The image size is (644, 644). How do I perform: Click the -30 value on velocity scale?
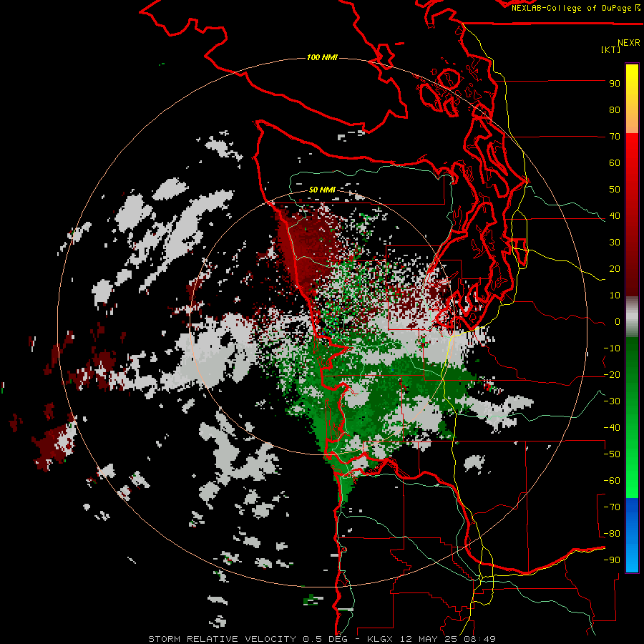pos(612,401)
